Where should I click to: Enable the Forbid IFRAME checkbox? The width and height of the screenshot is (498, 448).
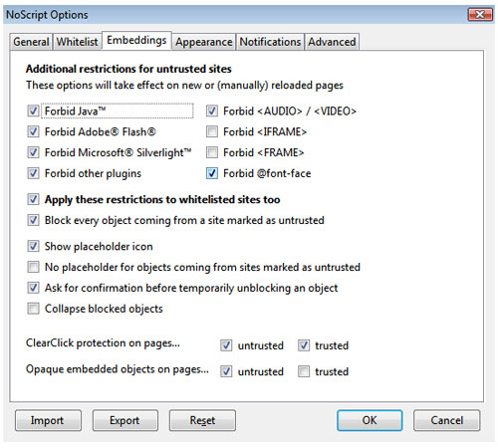(212, 131)
